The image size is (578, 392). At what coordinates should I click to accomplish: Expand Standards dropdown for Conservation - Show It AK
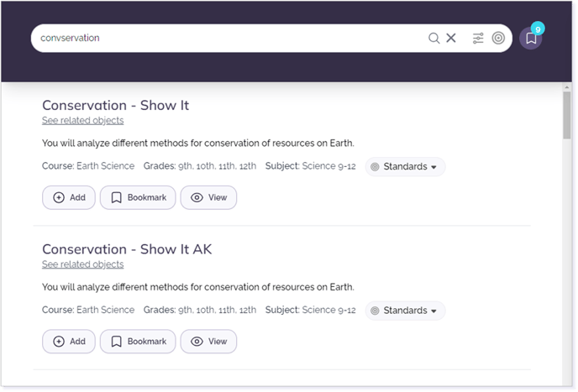405,311
